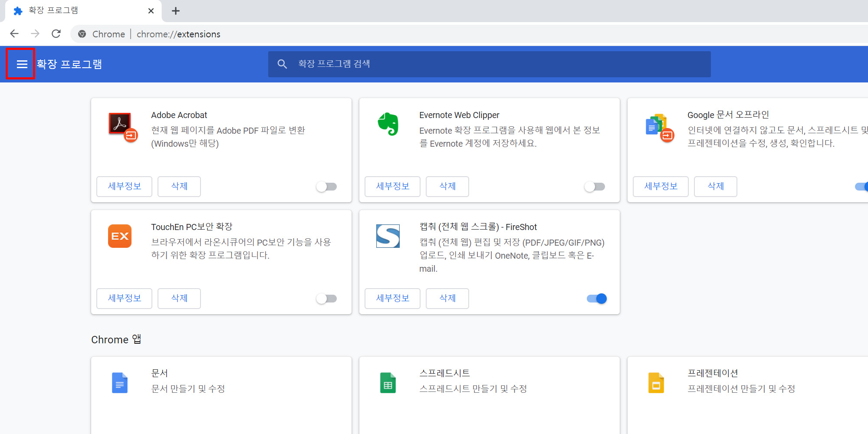Open 세부정보 for Evernote Web Clipper
The height and width of the screenshot is (434, 868).
(393, 187)
